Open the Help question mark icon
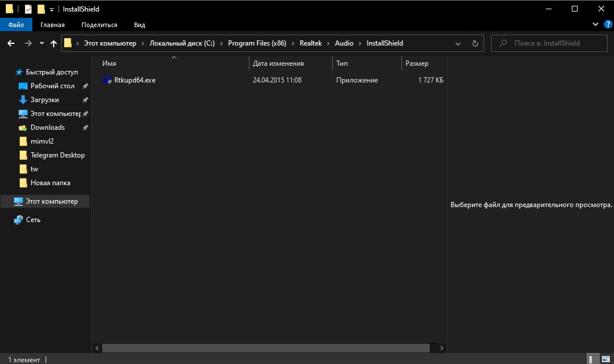 click(608, 24)
